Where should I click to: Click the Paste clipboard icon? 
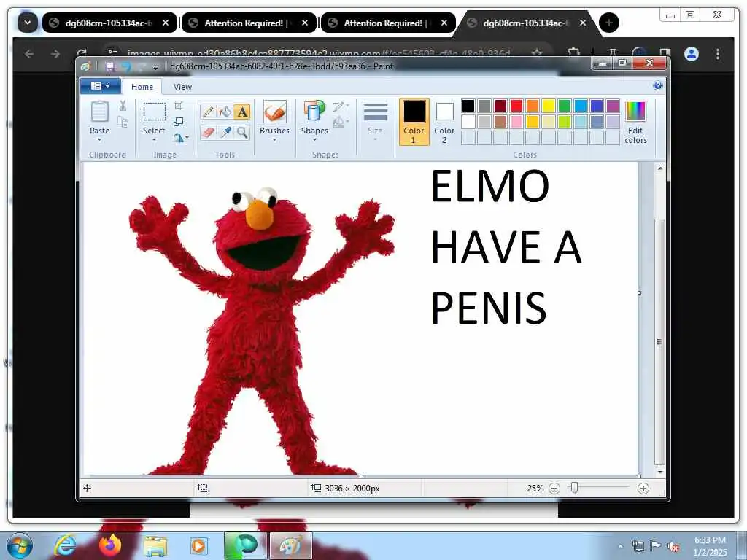click(x=99, y=112)
